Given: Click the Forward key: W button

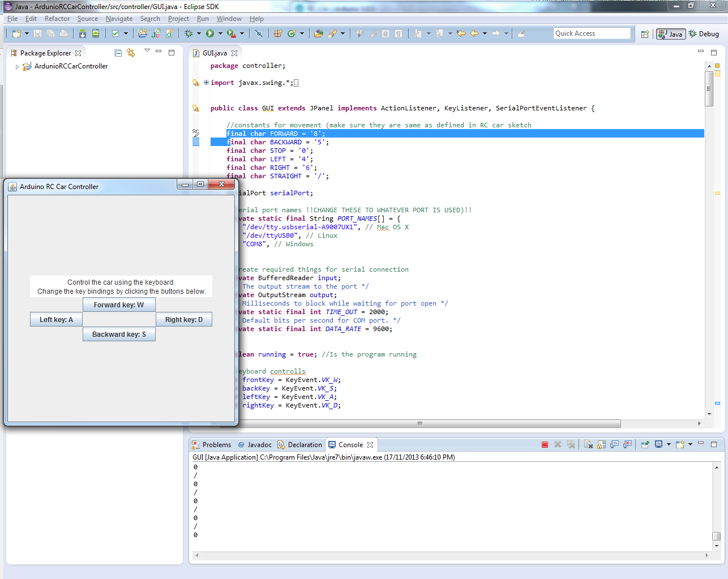Looking at the screenshot, I should [x=119, y=305].
